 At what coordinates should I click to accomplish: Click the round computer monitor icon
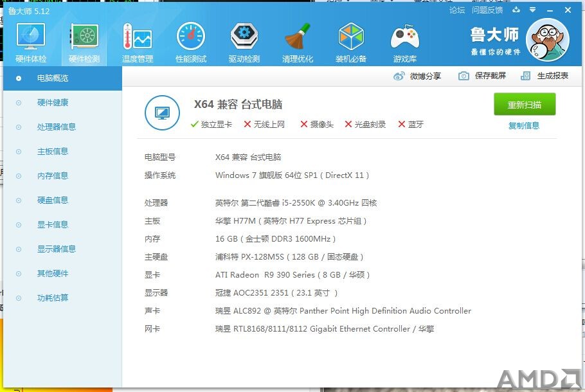tap(162, 112)
